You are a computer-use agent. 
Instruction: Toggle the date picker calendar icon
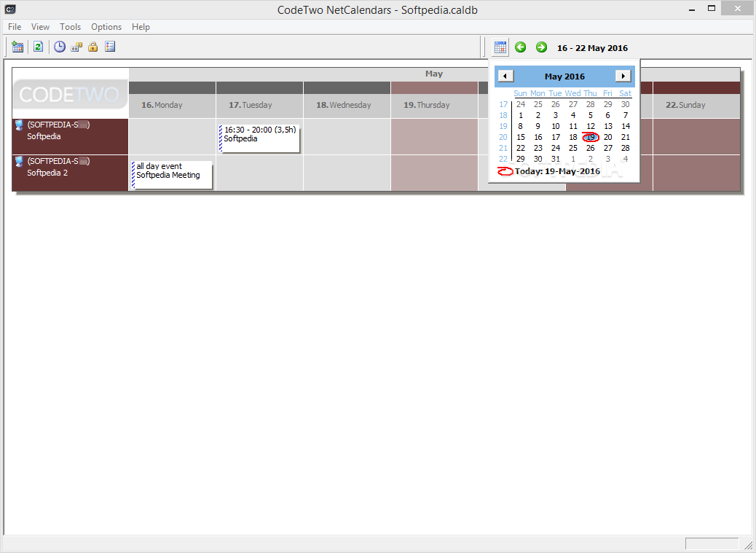coord(500,47)
